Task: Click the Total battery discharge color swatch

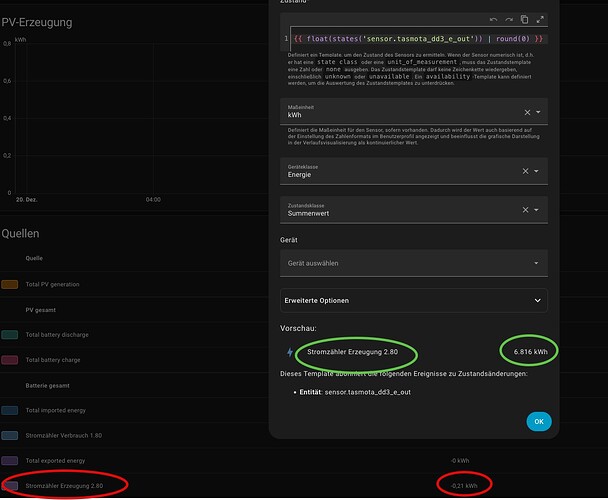Action: point(10,335)
